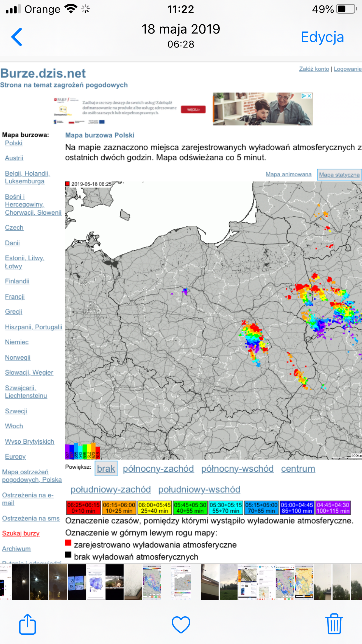Close the ad using X icon
The width and height of the screenshot is (362, 644).
[x=310, y=96]
